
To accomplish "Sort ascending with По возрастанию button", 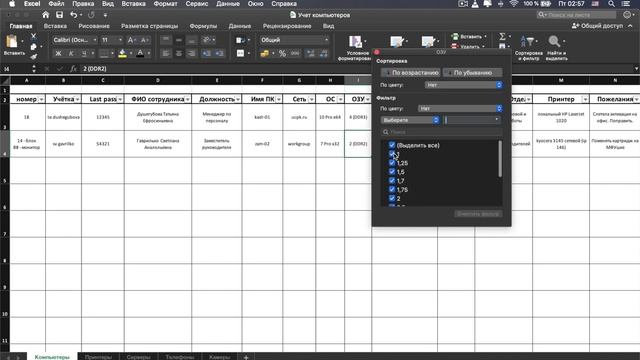I will point(411,73).
